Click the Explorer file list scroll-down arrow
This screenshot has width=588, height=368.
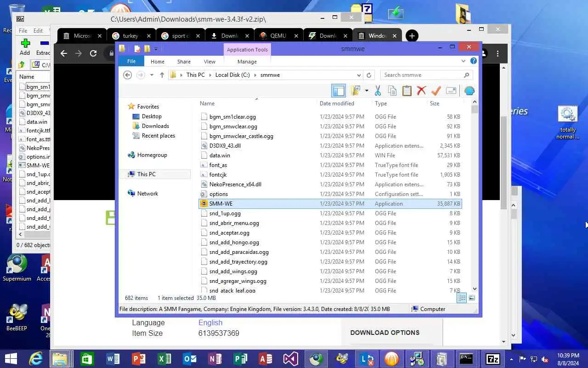(475, 289)
